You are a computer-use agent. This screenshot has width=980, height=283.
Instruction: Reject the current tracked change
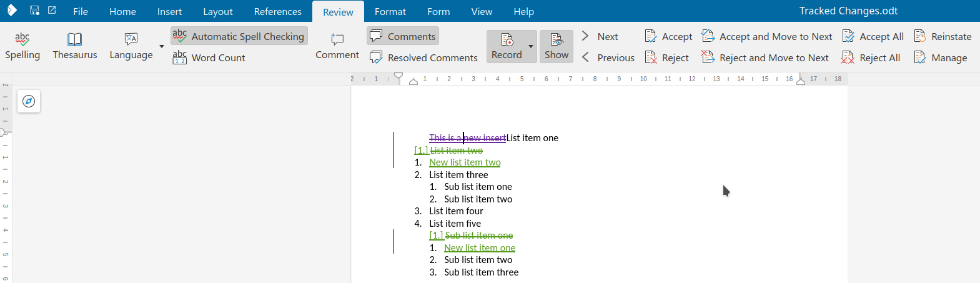pyautogui.click(x=666, y=57)
